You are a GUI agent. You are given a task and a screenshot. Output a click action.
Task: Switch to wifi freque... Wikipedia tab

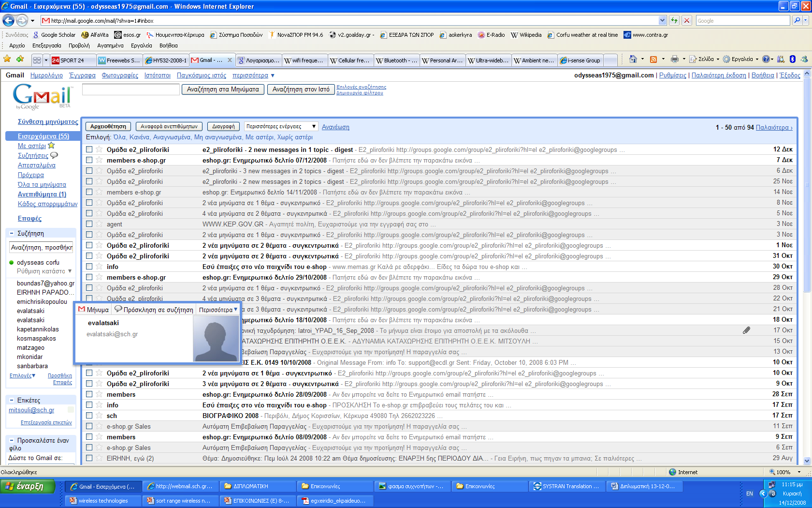point(304,60)
